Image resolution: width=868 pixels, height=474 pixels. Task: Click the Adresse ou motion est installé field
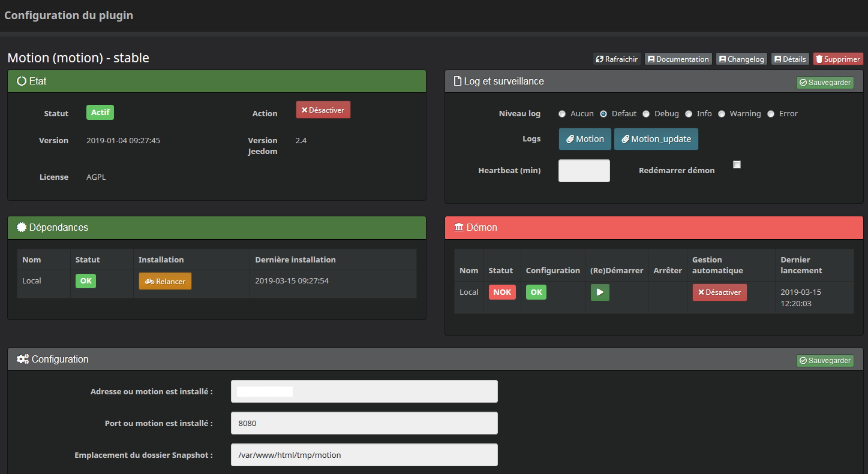[x=364, y=391]
